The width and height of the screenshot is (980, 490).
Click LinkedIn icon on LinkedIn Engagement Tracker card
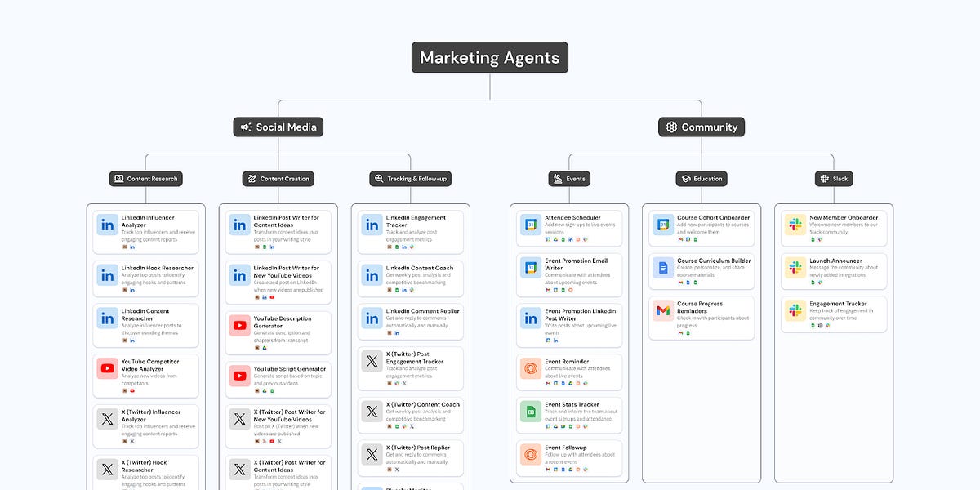click(372, 225)
